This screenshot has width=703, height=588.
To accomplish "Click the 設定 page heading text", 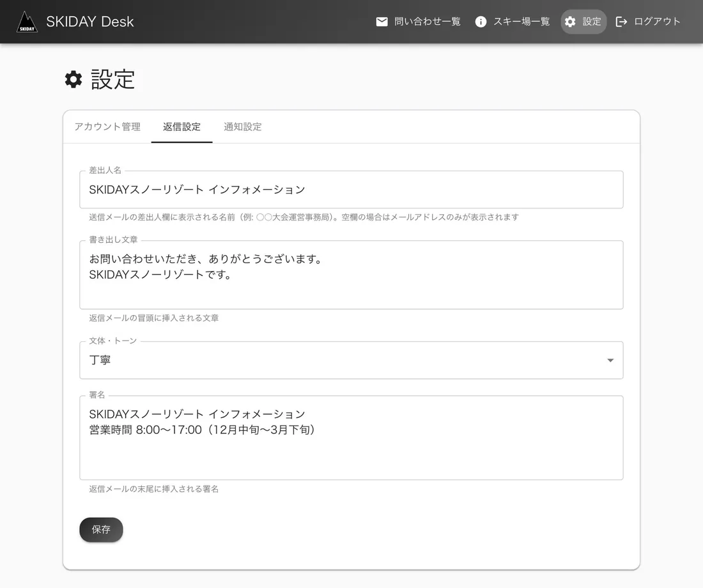I will tap(112, 79).
